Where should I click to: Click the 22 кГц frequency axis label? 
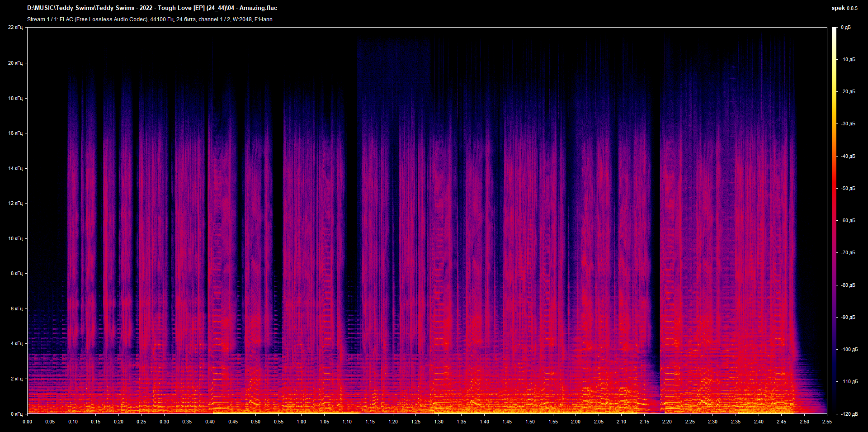[15, 28]
